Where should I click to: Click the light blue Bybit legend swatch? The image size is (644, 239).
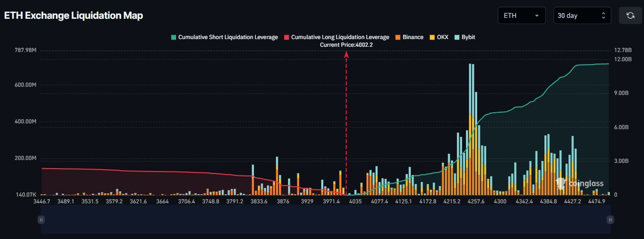tap(456, 37)
